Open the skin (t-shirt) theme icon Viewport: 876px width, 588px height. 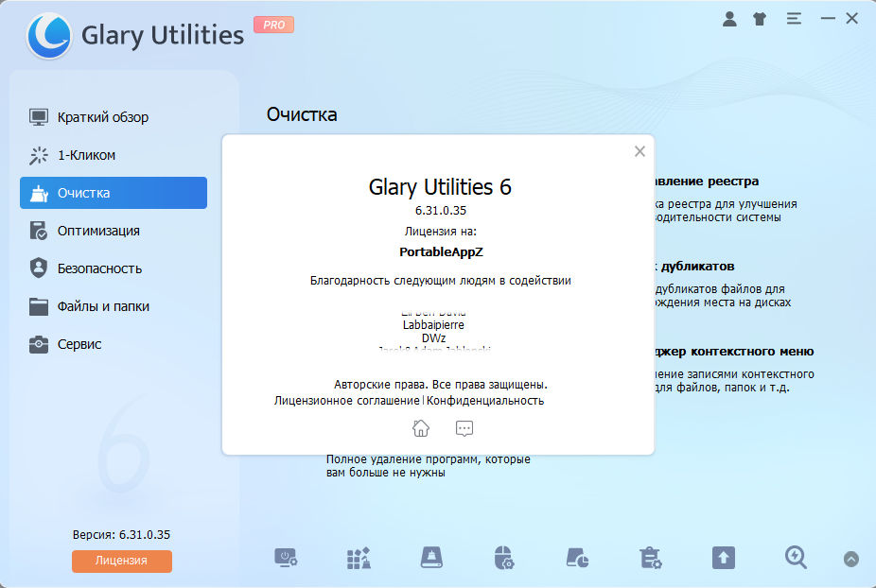760,19
